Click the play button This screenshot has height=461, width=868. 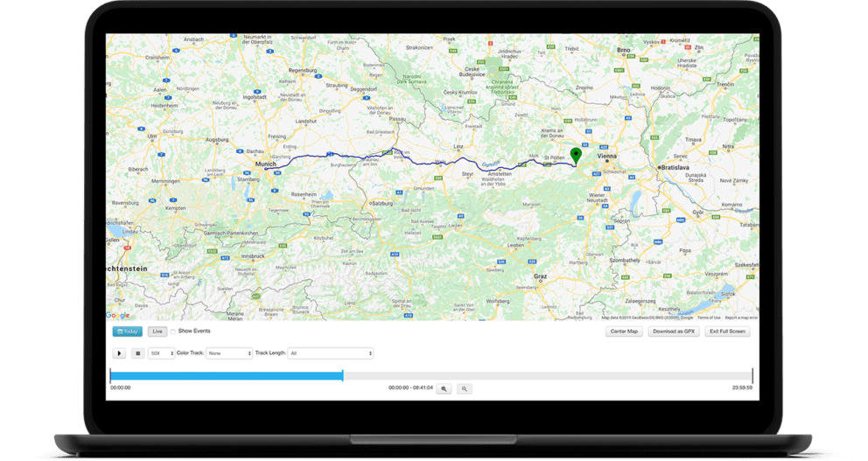(119, 353)
